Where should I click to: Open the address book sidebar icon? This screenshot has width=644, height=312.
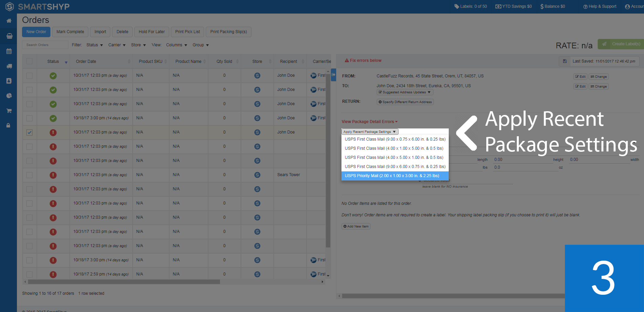pos(9,81)
